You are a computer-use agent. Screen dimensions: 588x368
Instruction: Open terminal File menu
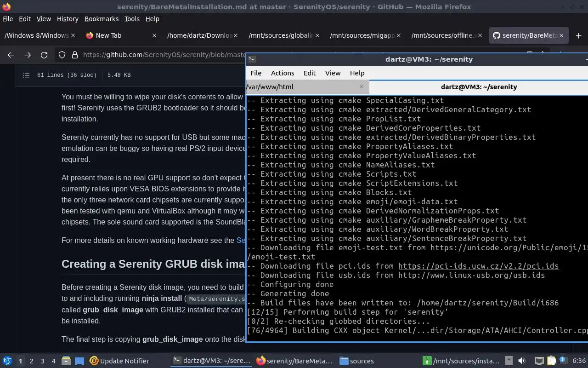[x=256, y=73]
